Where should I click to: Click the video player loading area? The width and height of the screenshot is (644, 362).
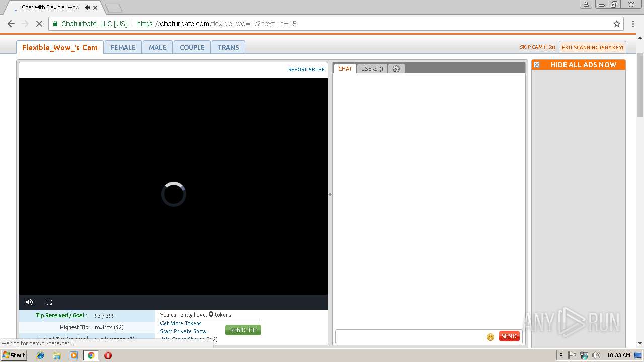pos(173,187)
